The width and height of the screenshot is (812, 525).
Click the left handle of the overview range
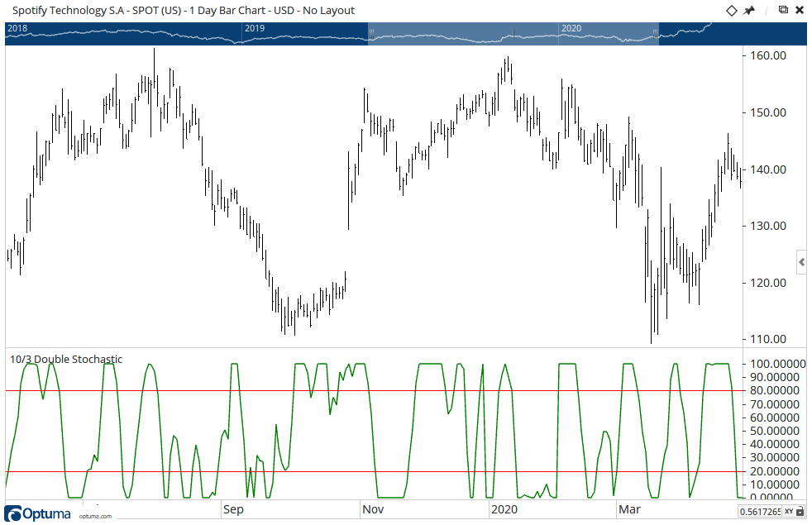pyautogui.click(x=370, y=32)
